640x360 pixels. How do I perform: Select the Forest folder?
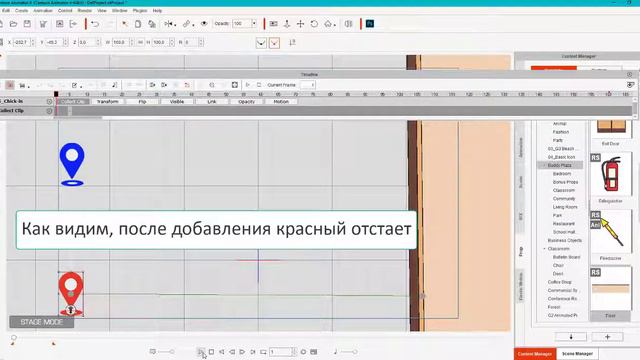pos(554,307)
